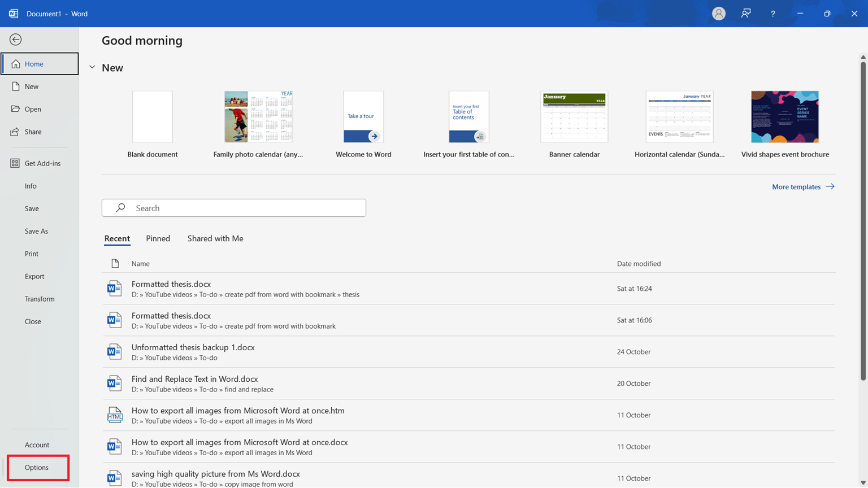
Task: Click Word file icon for Find and Replace Text
Action: 114,384
